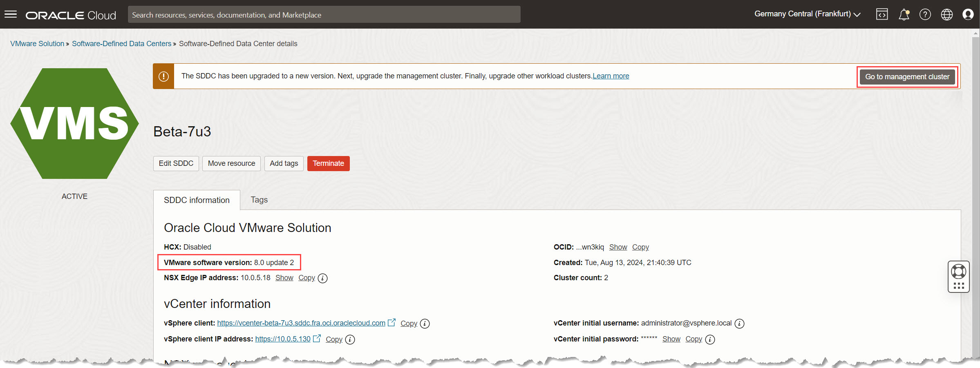Click the warning icon in upgrade banner
The image size is (980, 368).
[x=163, y=76]
